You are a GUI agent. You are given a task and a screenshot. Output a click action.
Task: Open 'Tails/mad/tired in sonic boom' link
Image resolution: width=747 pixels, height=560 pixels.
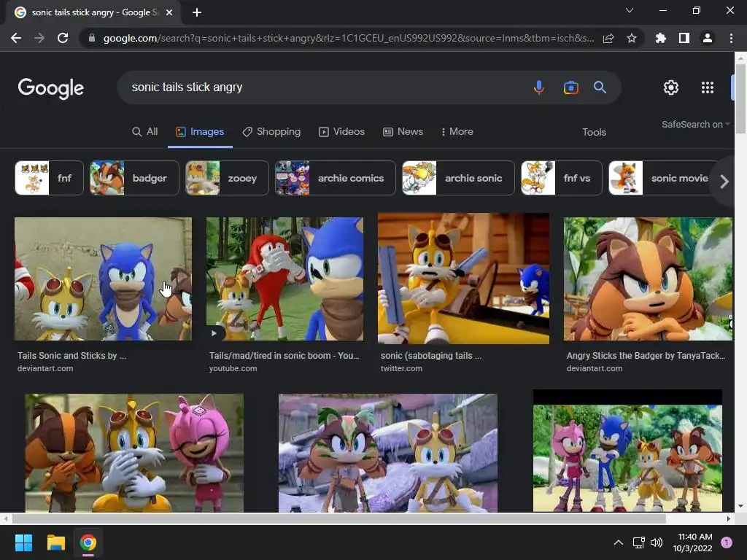284,356
